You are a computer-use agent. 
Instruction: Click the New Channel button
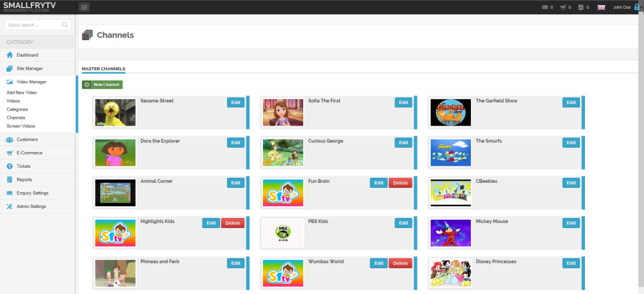[103, 84]
